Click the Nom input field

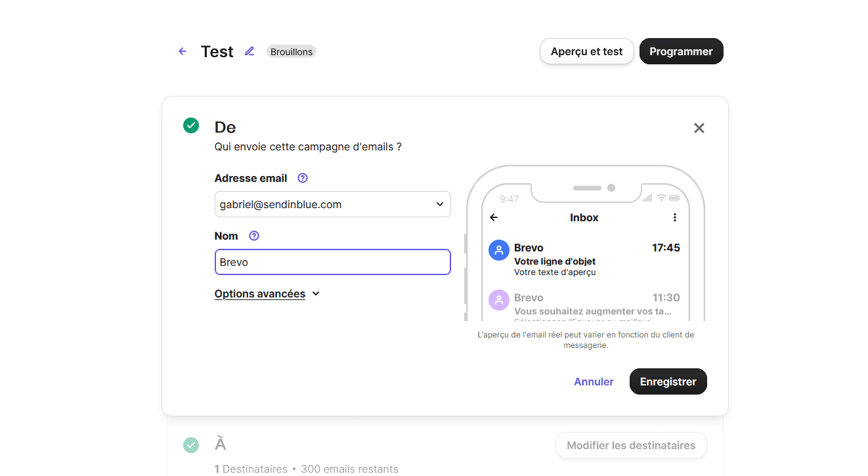point(333,262)
